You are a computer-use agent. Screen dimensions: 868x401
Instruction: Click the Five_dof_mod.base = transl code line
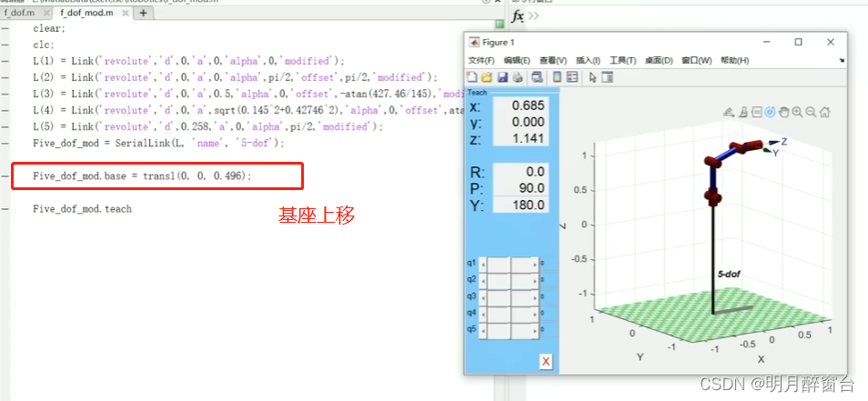coord(142,175)
